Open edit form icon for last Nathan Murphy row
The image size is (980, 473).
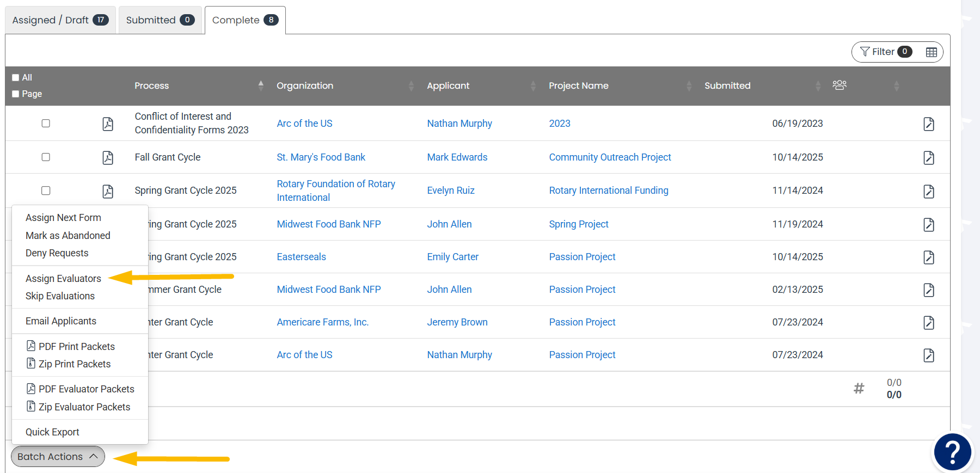click(x=929, y=355)
